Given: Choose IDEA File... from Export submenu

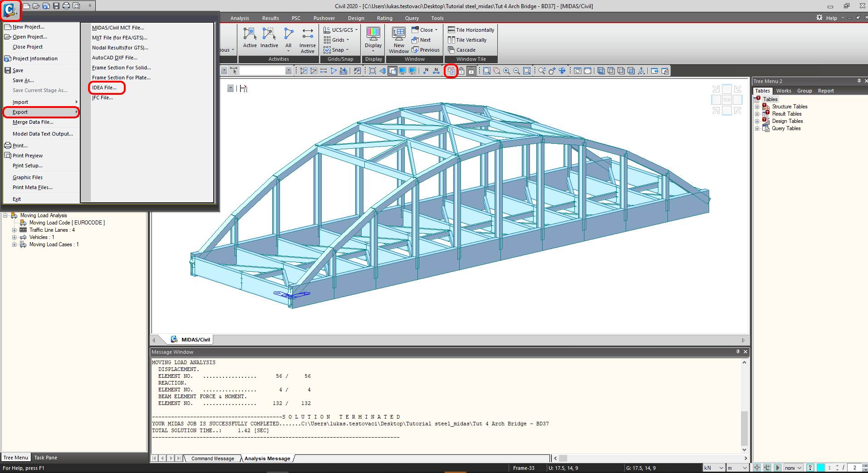Looking at the screenshot, I should (x=104, y=88).
